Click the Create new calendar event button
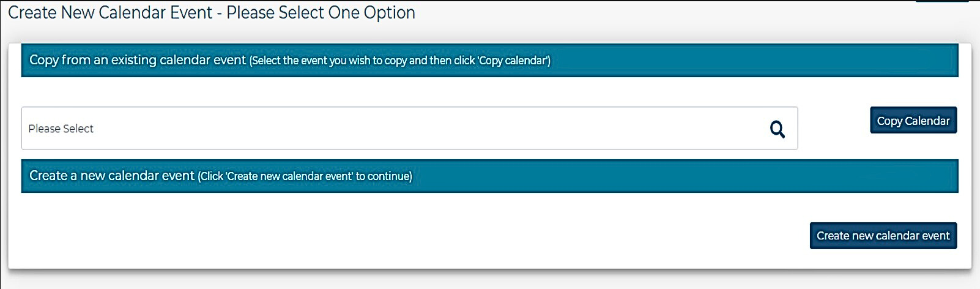This screenshot has width=980, height=289. [883, 236]
